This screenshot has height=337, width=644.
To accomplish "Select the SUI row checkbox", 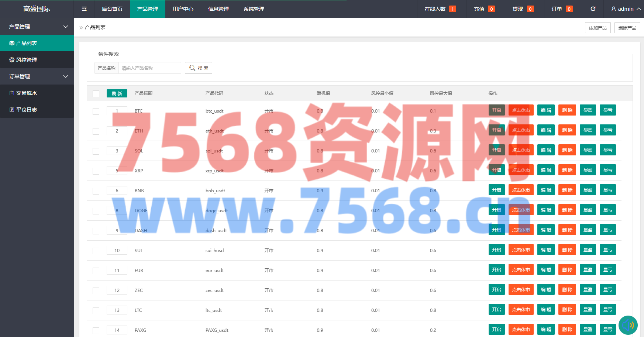I will [x=96, y=251].
